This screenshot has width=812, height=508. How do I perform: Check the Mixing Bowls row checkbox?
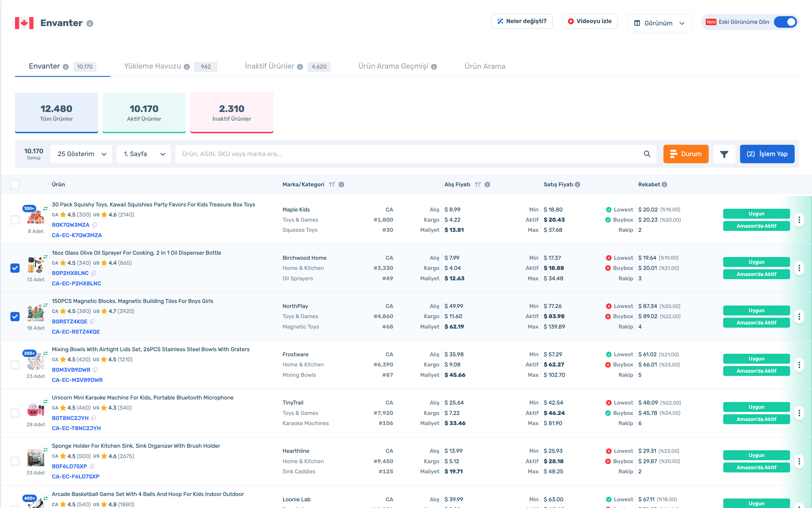(15, 365)
